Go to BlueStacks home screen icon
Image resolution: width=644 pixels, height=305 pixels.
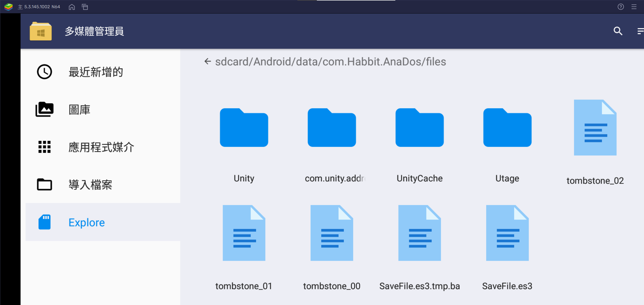coord(72,7)
